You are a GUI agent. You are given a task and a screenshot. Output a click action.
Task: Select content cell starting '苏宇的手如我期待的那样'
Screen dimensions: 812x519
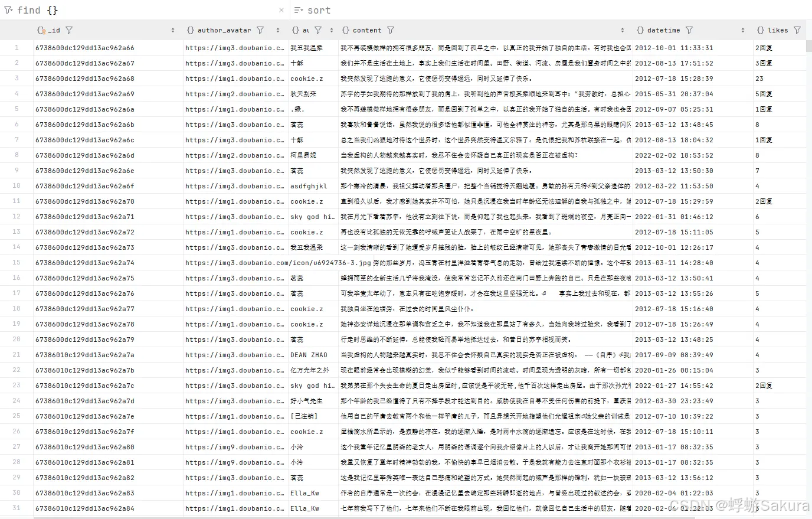(x=485, y=94)
